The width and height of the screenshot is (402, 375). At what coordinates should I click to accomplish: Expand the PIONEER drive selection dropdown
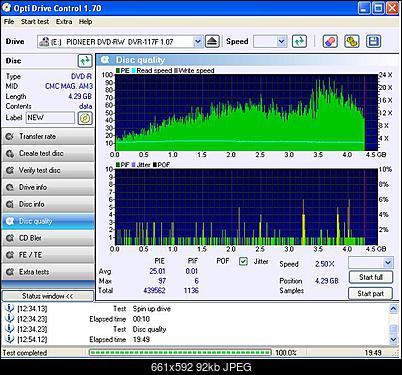[x=198, y=42]
